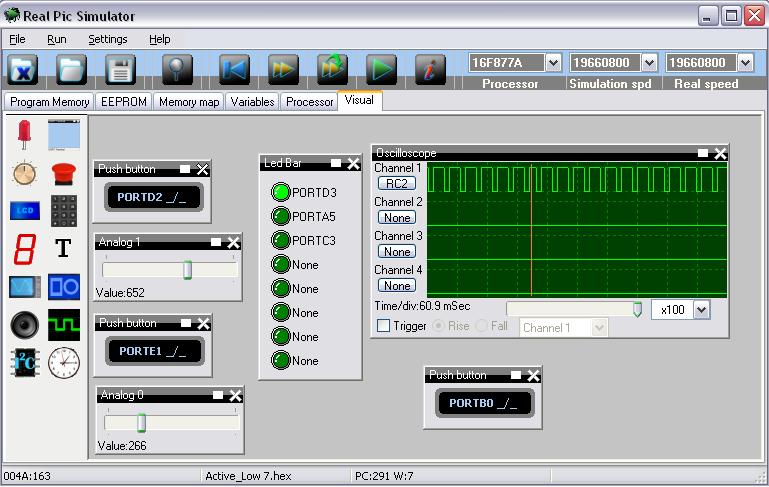Screen dimensions: 769x487
Task: Open the File menu
Action: 17,39
